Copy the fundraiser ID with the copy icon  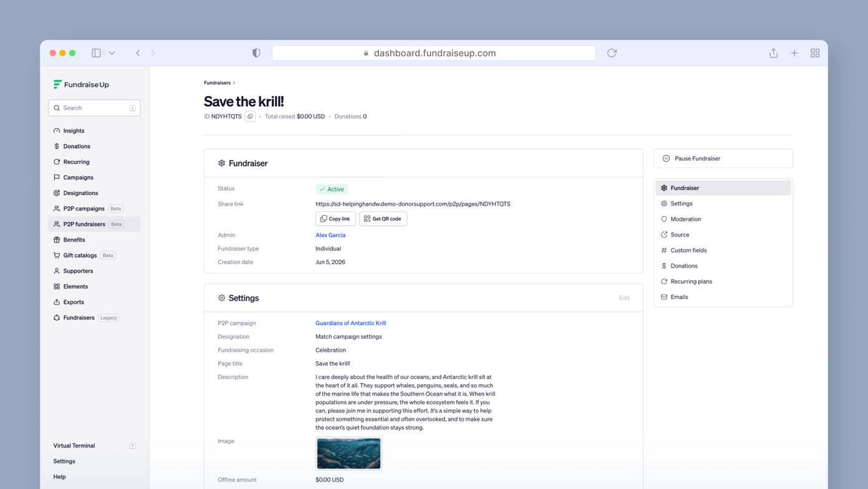coord(250,116)
